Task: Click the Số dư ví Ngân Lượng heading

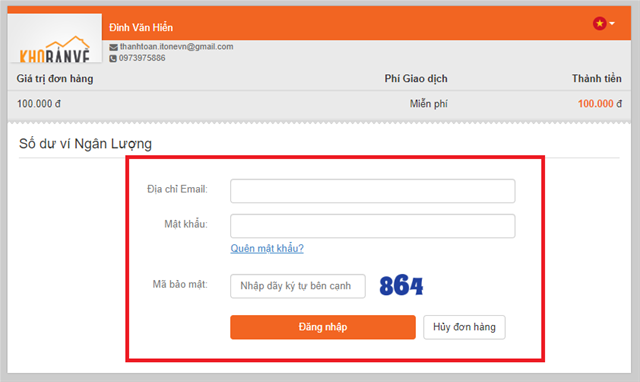Action: [x=85, y=144]
